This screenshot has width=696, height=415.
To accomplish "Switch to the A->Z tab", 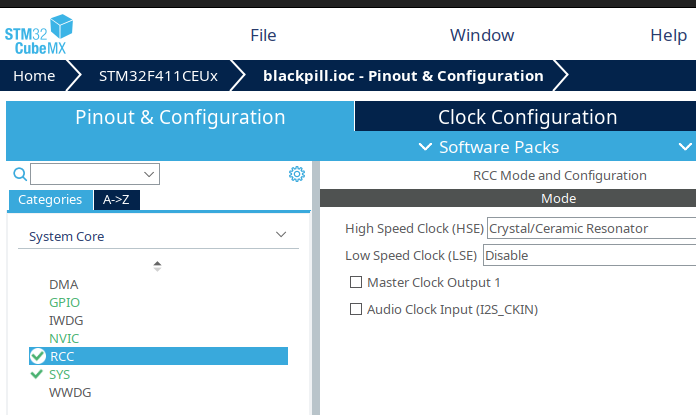I will 117,199.
